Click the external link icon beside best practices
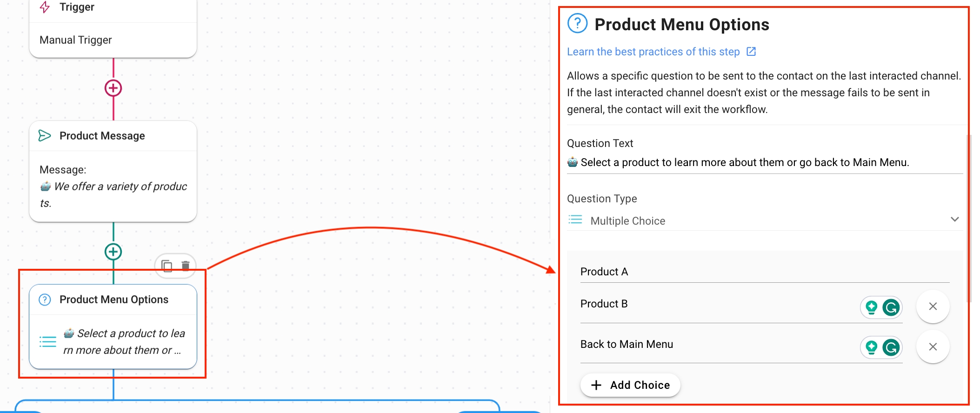 [x=751, y=52]
